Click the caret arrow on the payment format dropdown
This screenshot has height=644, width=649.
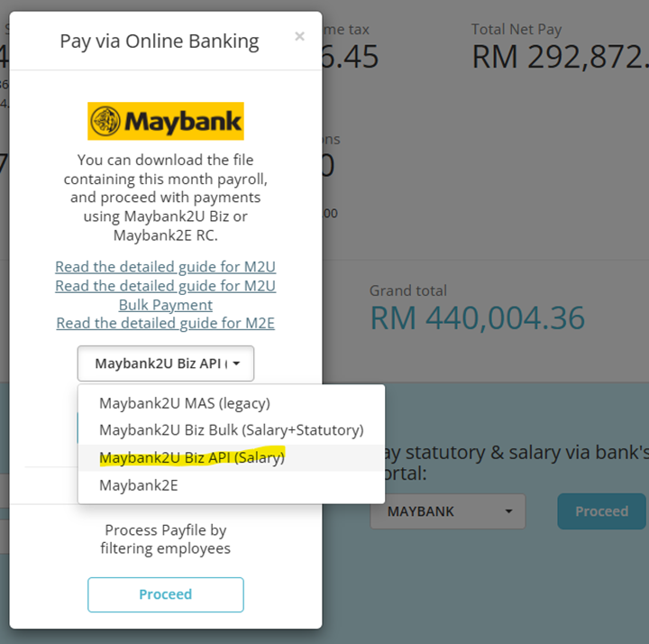pos(236,363)
